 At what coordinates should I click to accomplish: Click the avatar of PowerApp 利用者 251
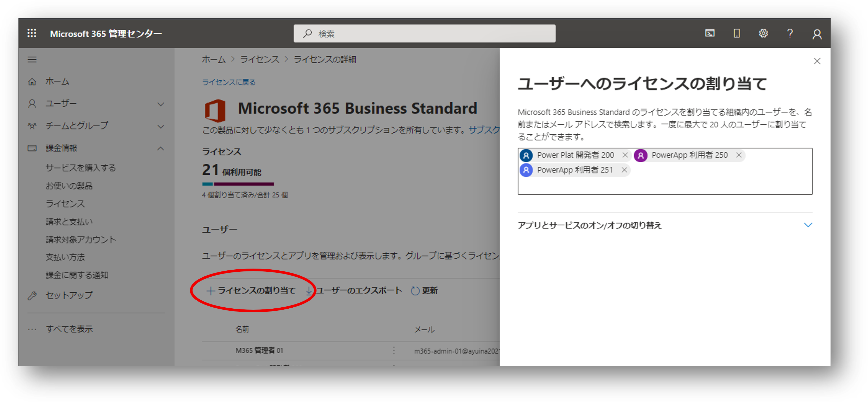(526, 170)
